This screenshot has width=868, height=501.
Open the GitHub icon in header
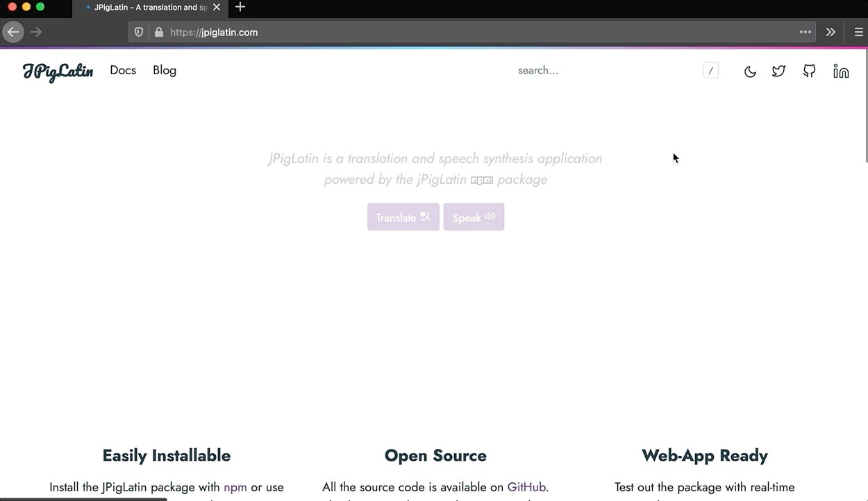click(x=809, y=71)
